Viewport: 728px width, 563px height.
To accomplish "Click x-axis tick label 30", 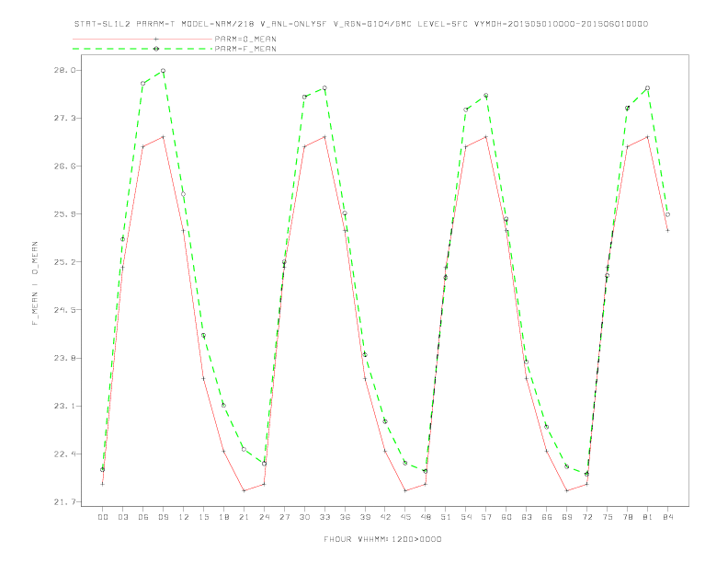I will click(304, 517).
